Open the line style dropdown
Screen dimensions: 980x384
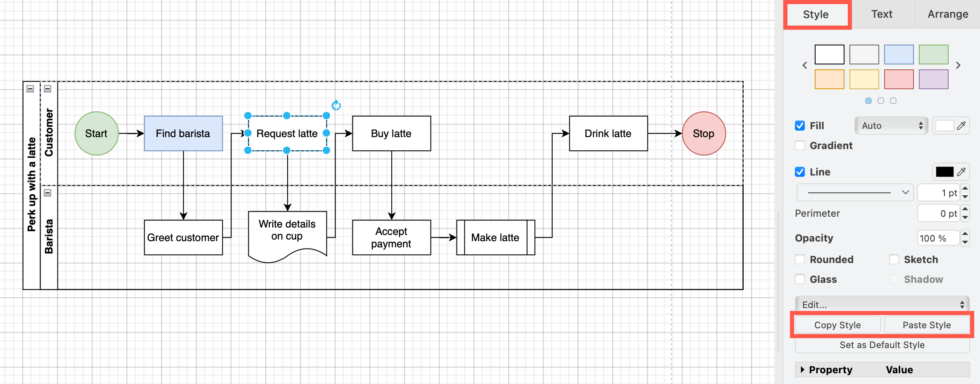point(854,192)
